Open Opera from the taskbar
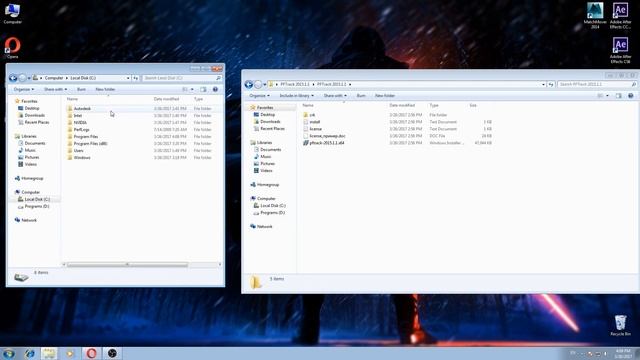This screenshot has height=360, width=640. pos(91,353)
